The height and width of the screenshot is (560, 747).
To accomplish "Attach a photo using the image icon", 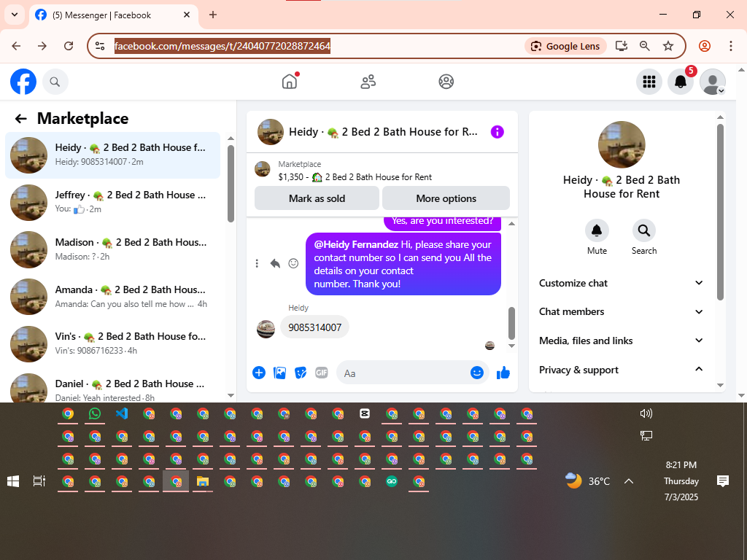I will coord(279,373).
